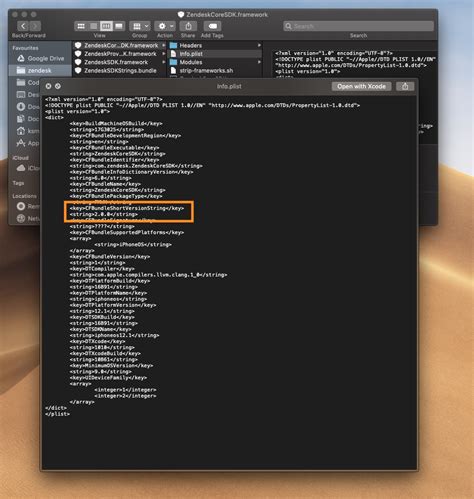This screenshot has height=499, width=474.
Task: Open the Headers folder
Action: tap(215, 45)
